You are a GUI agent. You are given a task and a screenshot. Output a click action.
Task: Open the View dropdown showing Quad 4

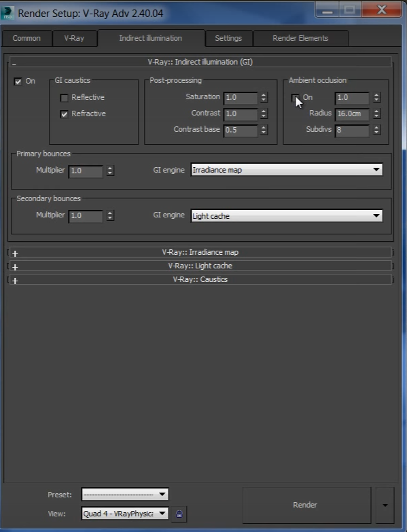[x=125, y=514]
